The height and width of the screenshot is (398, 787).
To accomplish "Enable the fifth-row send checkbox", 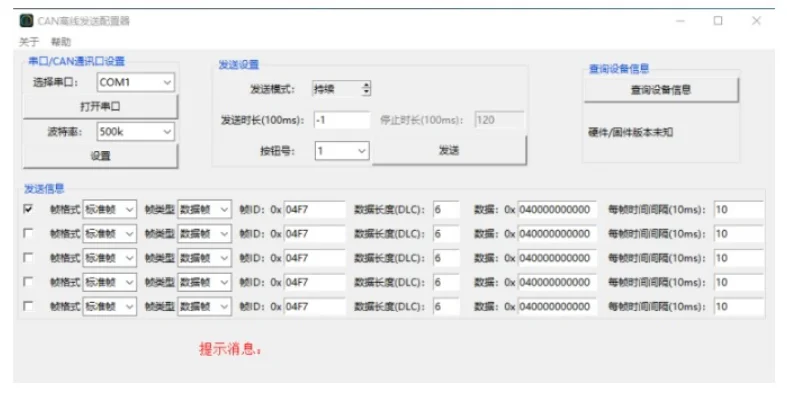I will tap(29, 306).
